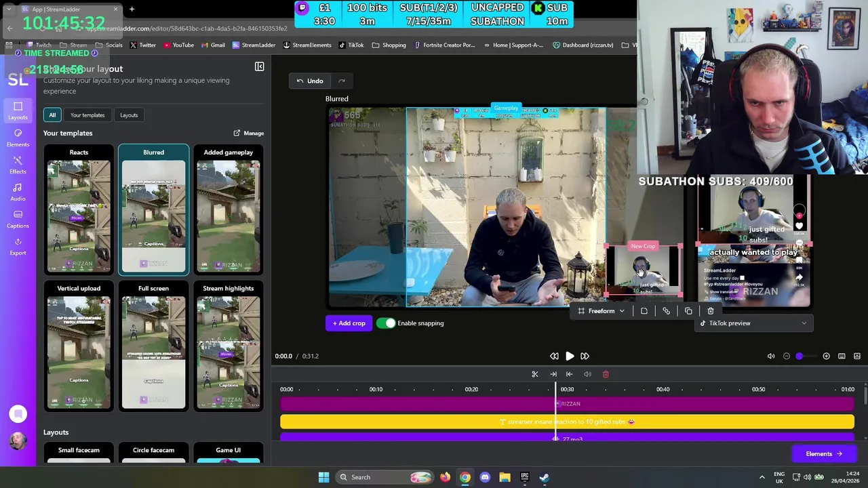Screen dimensions: 868x488
Task: Select the All templates filter
Action: (52, 115)
